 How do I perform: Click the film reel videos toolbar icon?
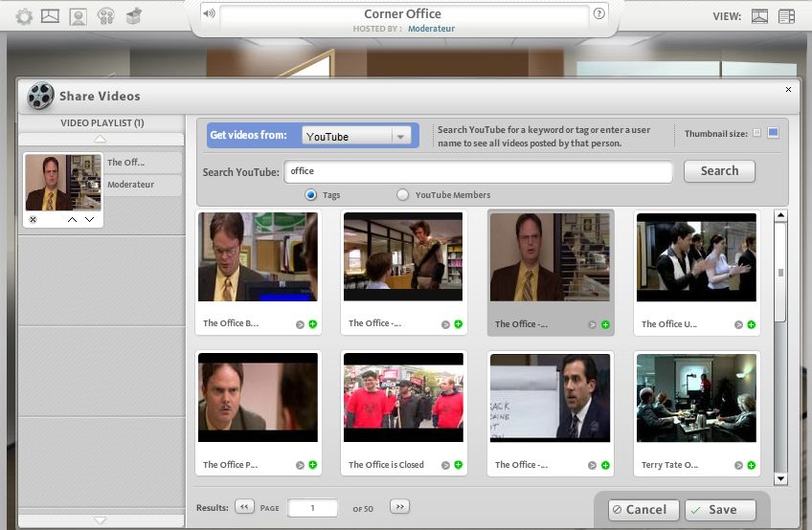tap(105, 16)
